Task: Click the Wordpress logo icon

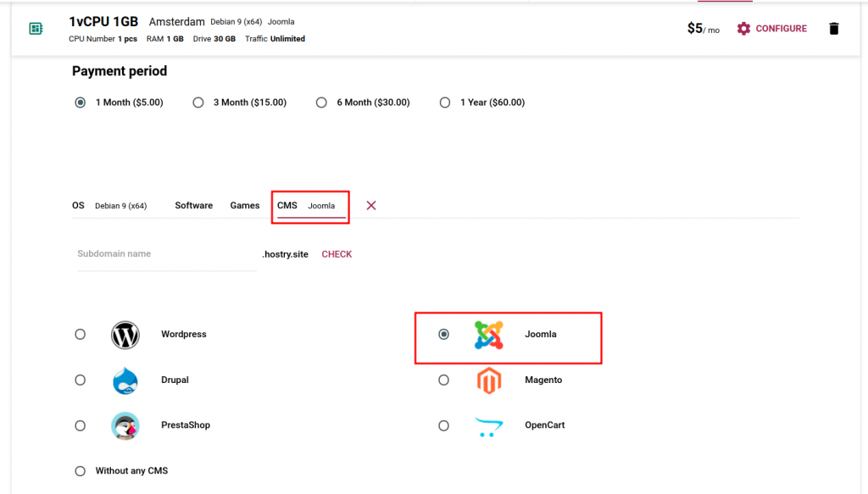Action: [125, 335]
